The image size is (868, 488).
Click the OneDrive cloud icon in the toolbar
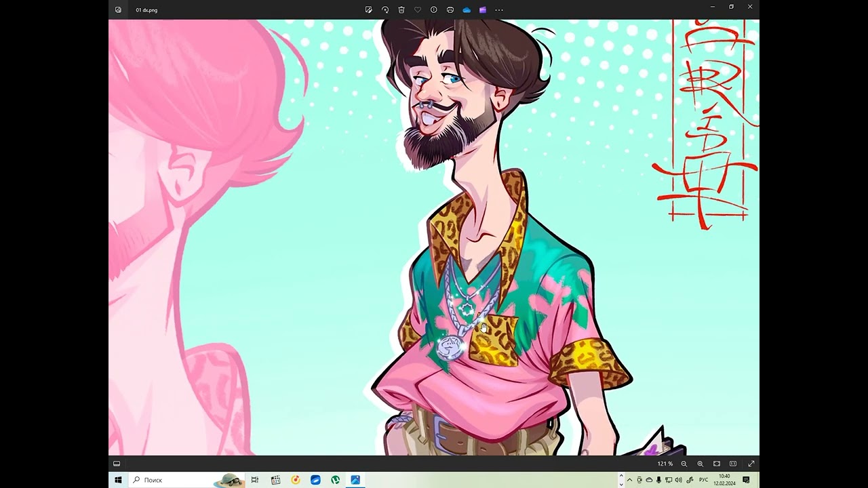pos(467,10)
